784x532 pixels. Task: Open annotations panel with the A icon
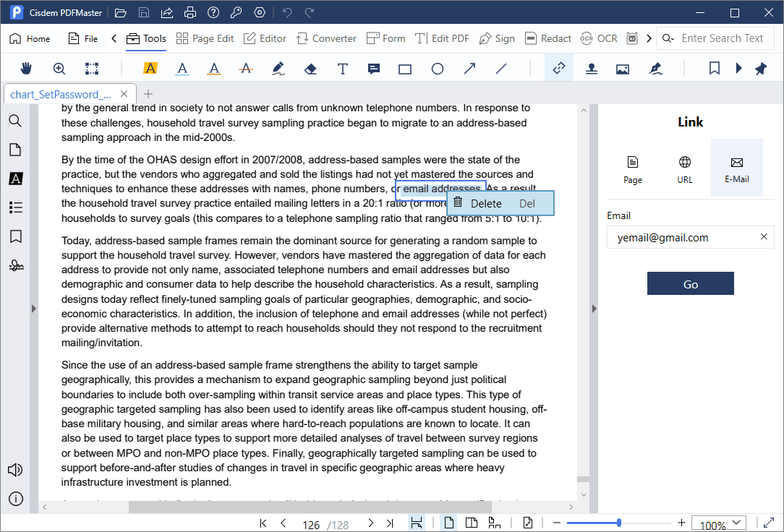[15, 179]
